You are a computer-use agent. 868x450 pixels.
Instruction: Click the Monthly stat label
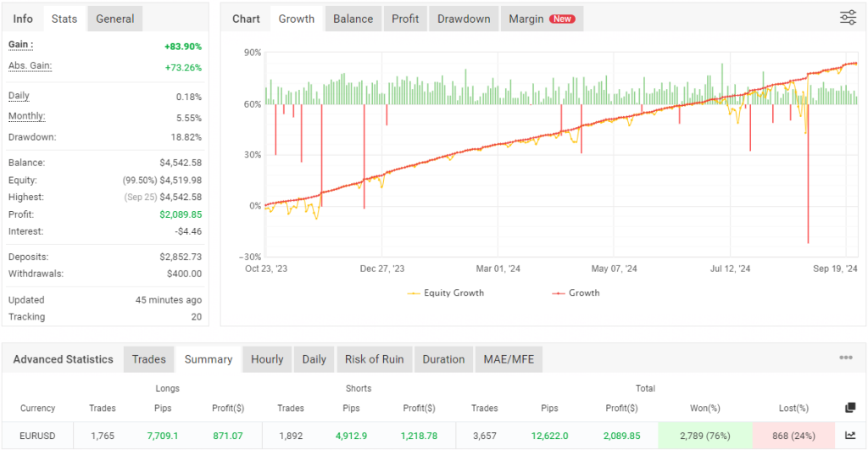pos(27,117)
